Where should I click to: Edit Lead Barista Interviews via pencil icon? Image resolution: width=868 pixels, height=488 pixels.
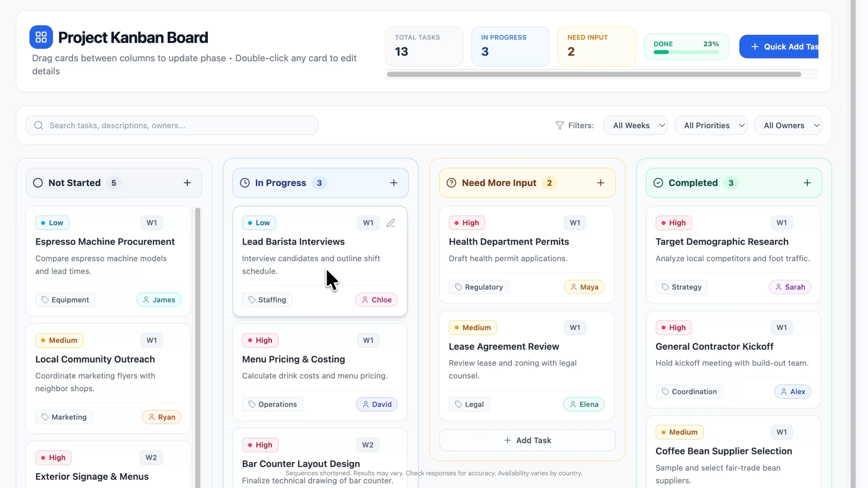tap(391, 223)
